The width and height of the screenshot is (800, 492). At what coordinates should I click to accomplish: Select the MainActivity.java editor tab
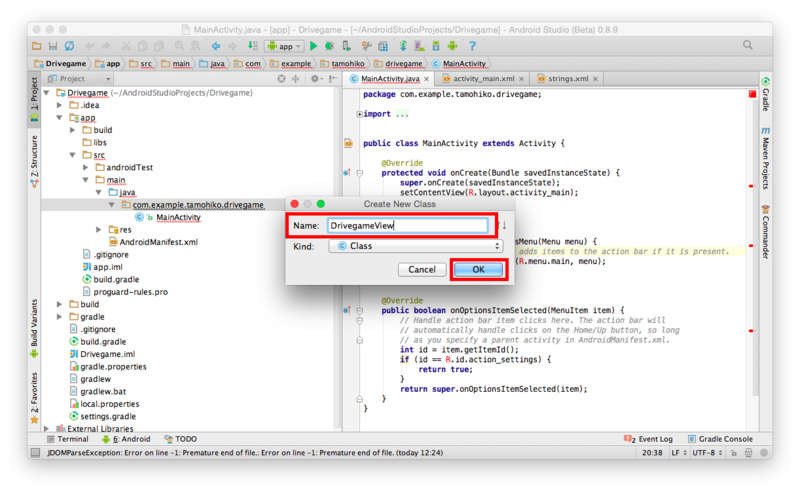point(390,79)
